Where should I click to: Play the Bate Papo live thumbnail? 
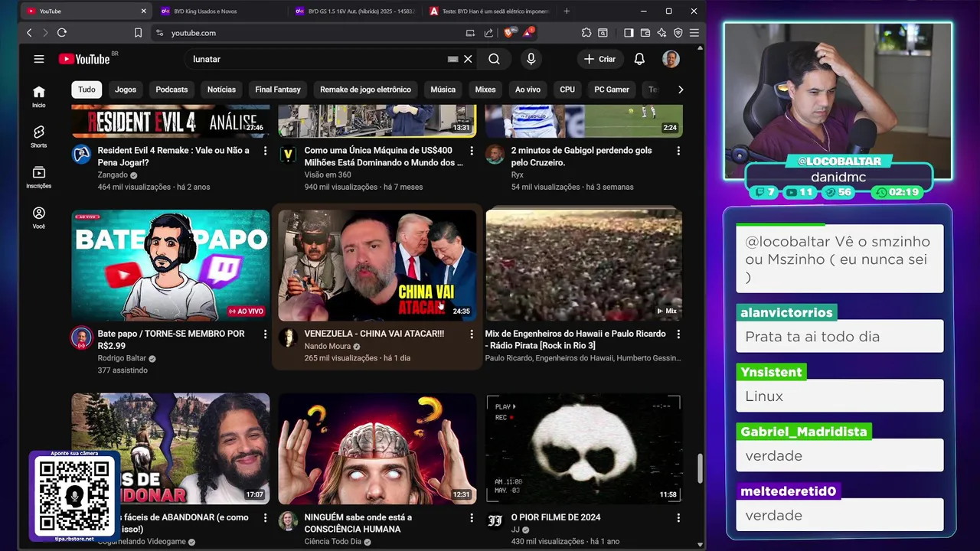click(171, 265)
